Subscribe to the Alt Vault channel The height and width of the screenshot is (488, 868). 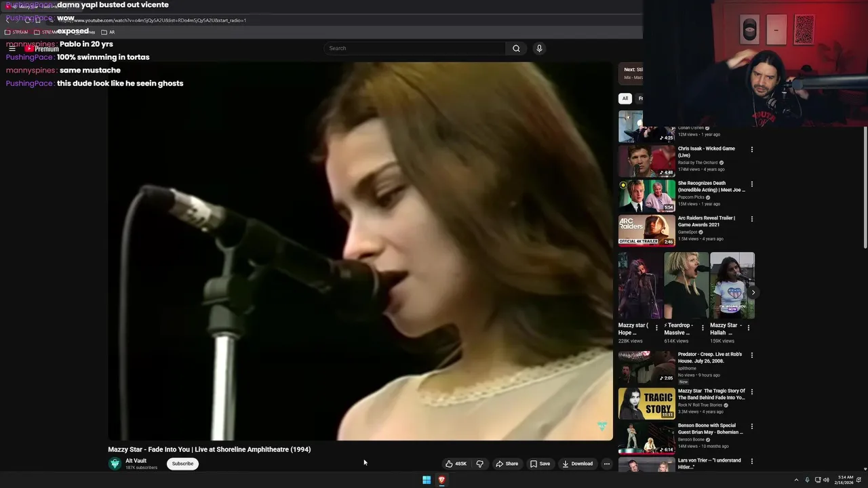[x=182, y=464]
